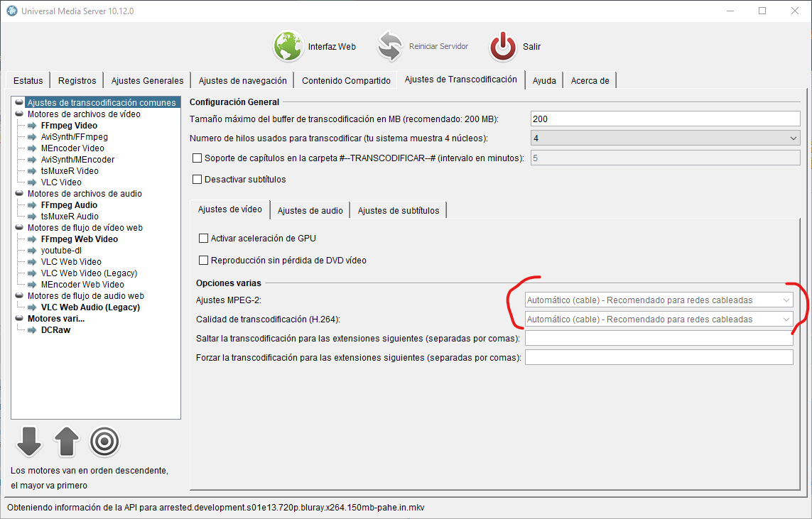This screenshot has height=519, width=812.
Task: Click arrow icon beside VLC Web Video (Legacy)
Action: [32, 273]
